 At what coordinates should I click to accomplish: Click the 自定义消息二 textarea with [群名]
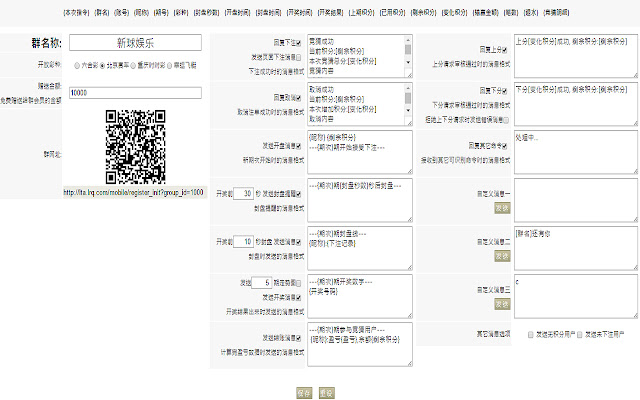[x=576, y=249]
